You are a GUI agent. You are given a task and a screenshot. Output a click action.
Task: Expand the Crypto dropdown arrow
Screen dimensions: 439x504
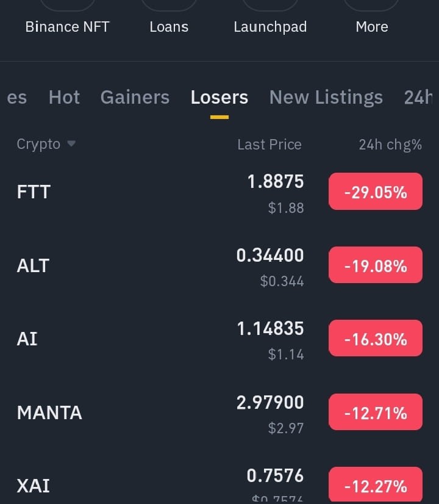(71, 143)
